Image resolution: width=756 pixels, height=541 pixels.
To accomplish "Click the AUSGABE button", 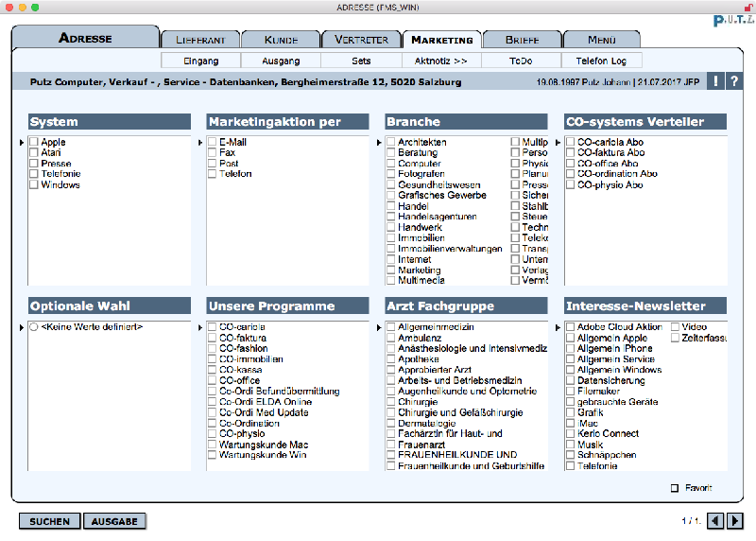I will [x=114, y=521].
